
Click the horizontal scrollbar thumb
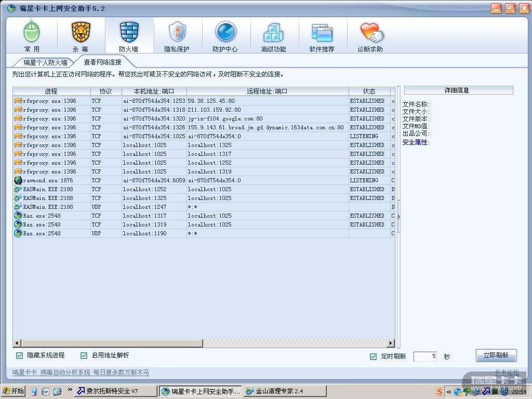point(112,343)
